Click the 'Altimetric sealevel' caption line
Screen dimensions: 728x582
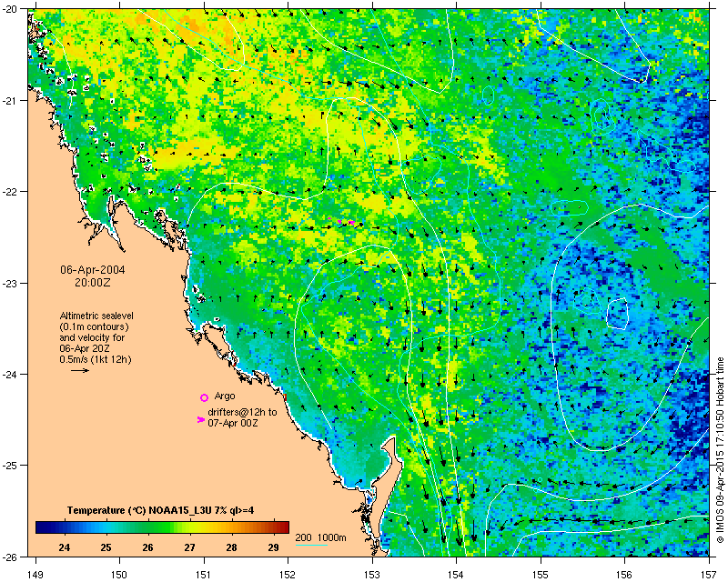[x=96, y=316]
